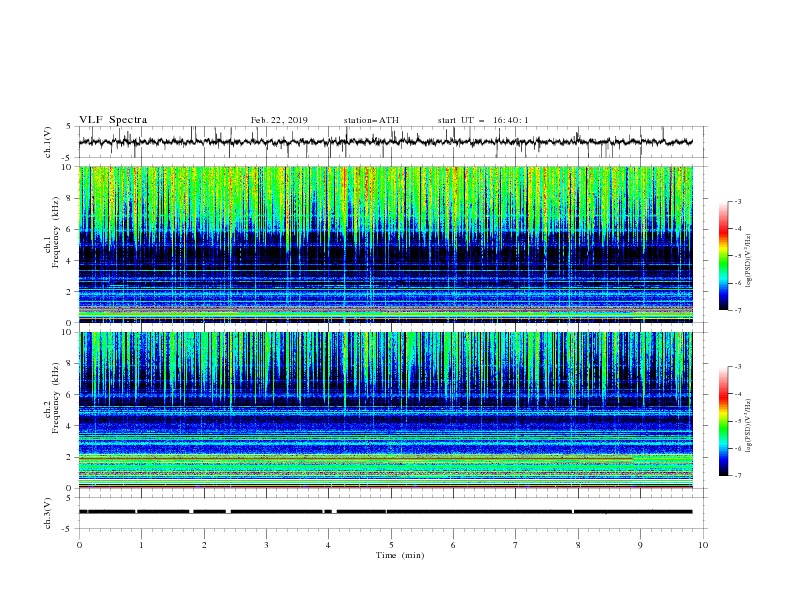Viewport: 792px width, 612px height.
Task: Click the "ch.3(V)" axis label
Action: click(48, 513)
